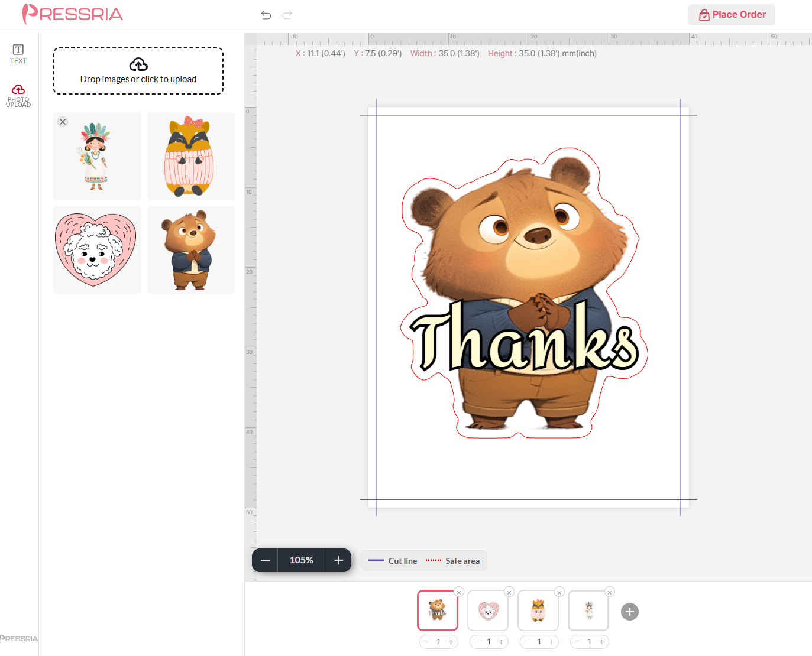This screenshot has width=812, height=656.
Task: Select the heart sheep uploaded image
Action: coord(97,250)
